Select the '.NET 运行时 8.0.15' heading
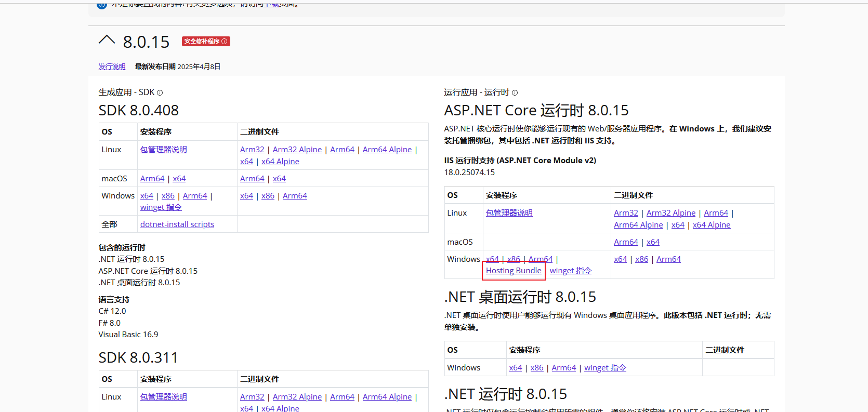 [506, 394]
